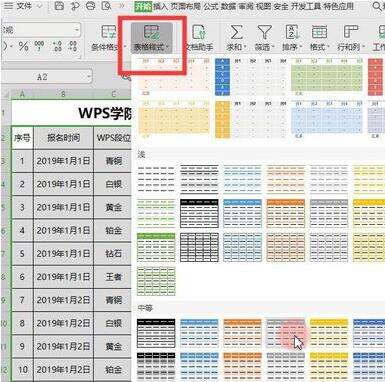Decrease decimal places
This screenshot has height=382, width=385.
(x=72, y=46)
